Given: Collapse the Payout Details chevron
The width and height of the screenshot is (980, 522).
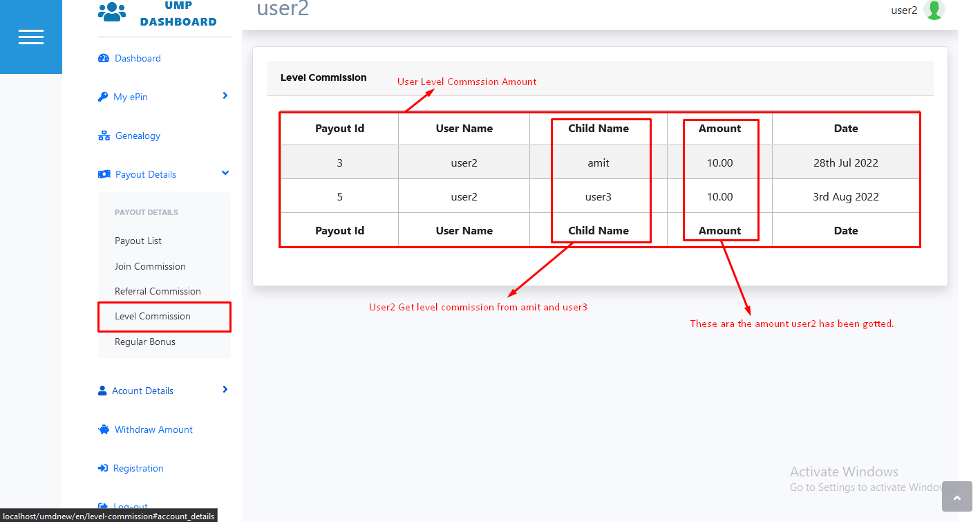Looking at the screenshot, I should 225,174.
